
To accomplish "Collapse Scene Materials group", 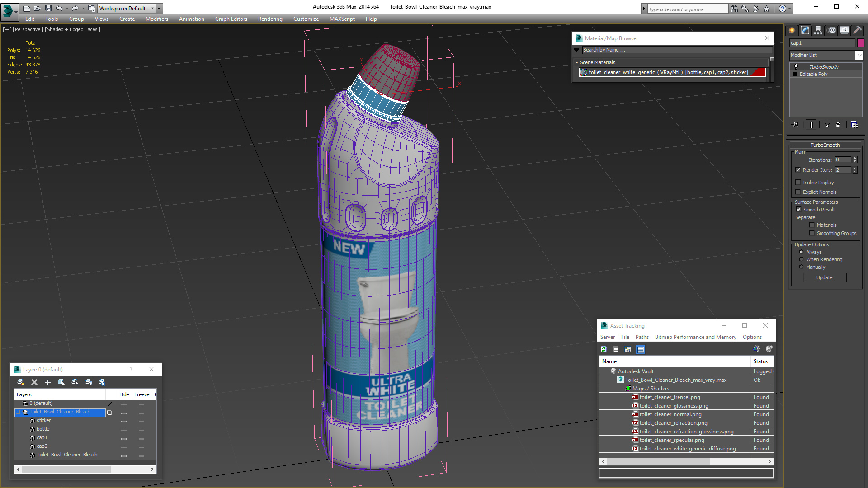I will [577, 62].
